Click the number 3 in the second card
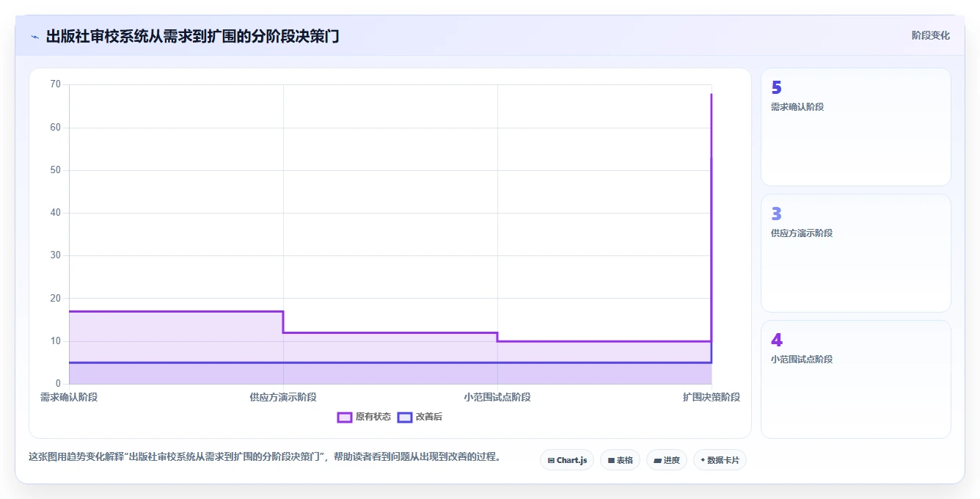980x499 pixels. coord(776,214)
